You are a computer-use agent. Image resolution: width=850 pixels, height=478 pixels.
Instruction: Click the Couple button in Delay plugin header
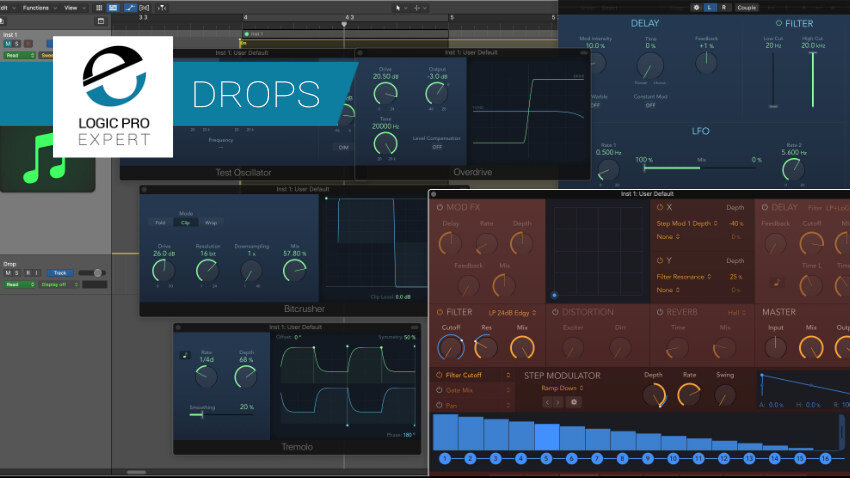coord(746,8)
